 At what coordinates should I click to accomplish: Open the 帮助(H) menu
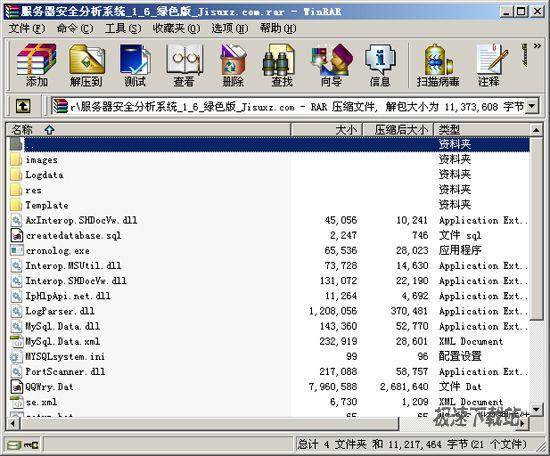pos(278,28)
